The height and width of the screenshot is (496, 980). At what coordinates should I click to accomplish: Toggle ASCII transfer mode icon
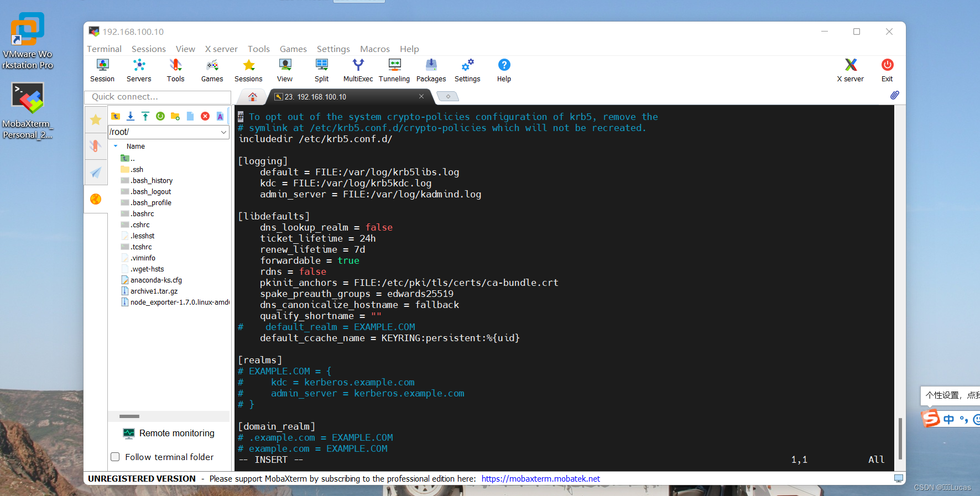point(220,116)
